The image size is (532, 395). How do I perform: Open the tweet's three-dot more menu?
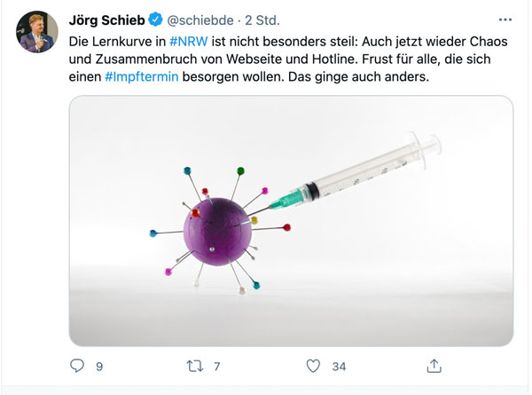pyautogui.click(x=505, y=18)
